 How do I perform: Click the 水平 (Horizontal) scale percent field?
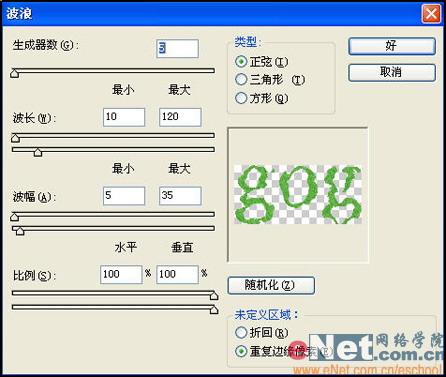point(121,275)
